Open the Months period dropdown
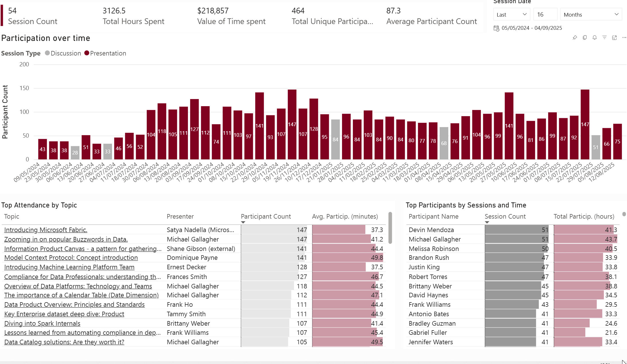This screenshot has width=627, height=364. click(x=591, y=15)
